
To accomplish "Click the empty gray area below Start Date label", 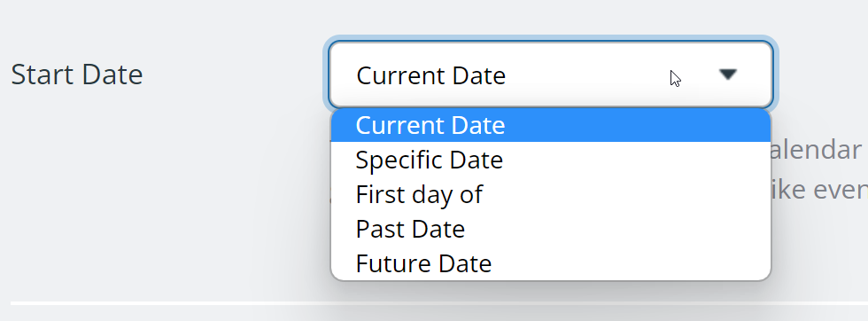I will (x=167, y=194).
